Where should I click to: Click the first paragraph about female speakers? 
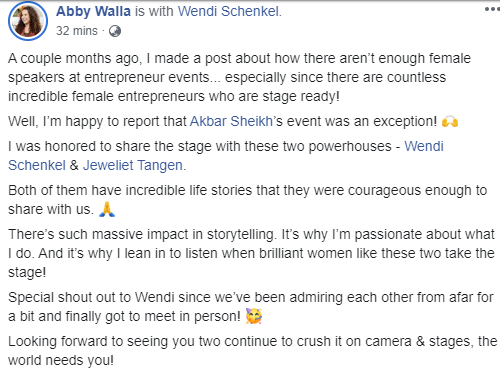tap(239, 77)
